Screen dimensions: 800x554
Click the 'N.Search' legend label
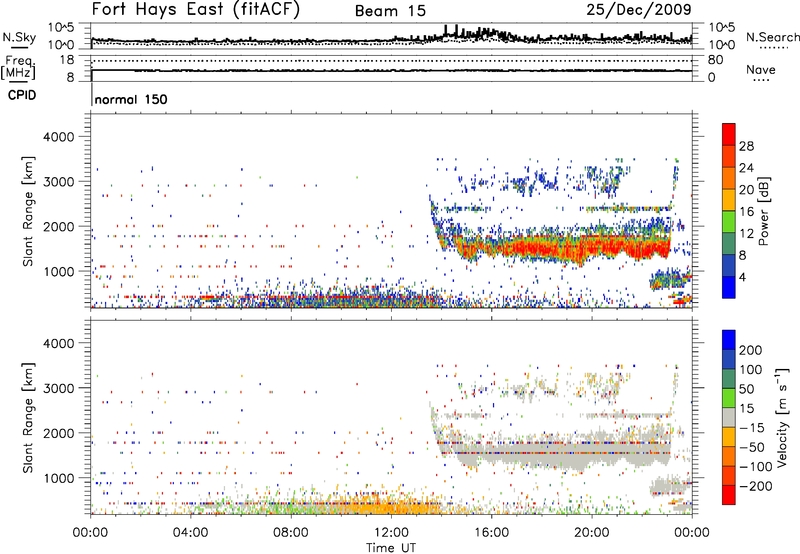click(x=772, y=37)
